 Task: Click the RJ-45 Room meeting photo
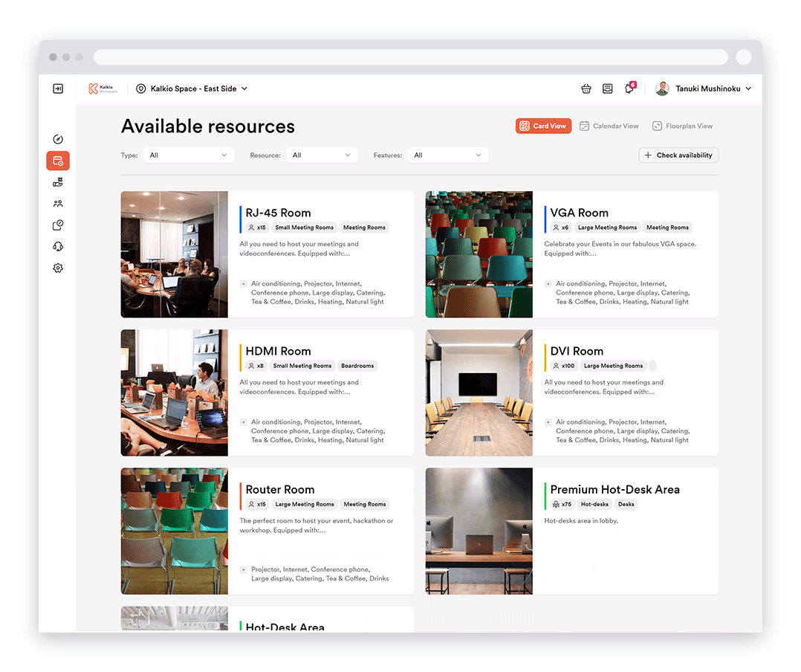point(174,254)
